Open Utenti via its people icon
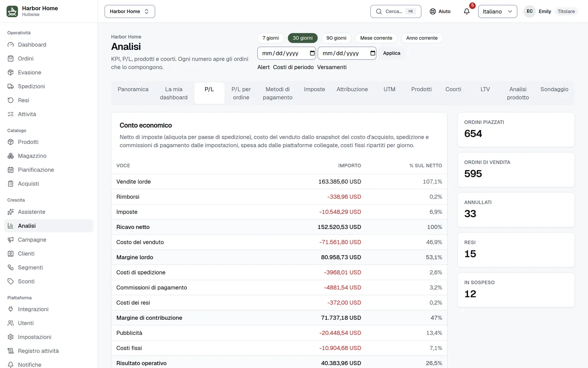Image resolution: width=588 pixels, height=368 pixels. (x=11, y=323)
